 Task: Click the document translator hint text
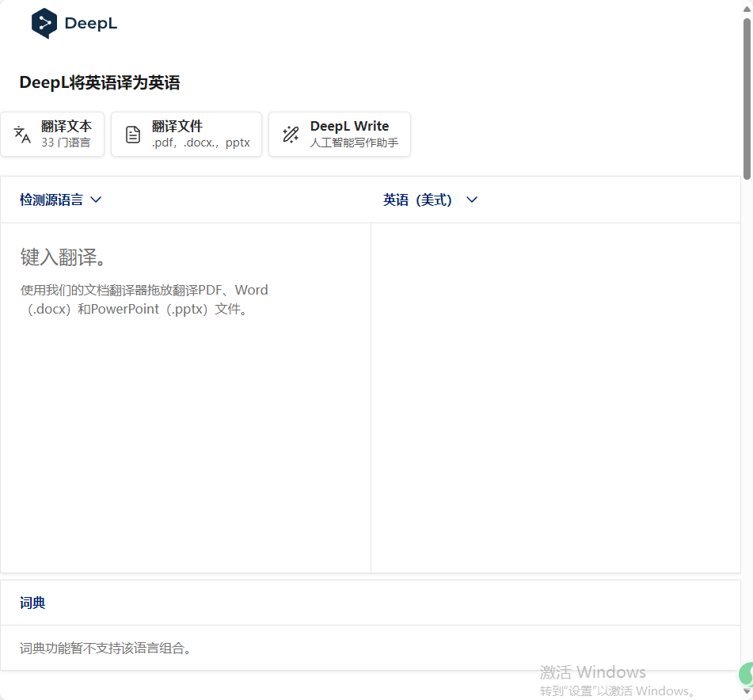click(144, 299)
